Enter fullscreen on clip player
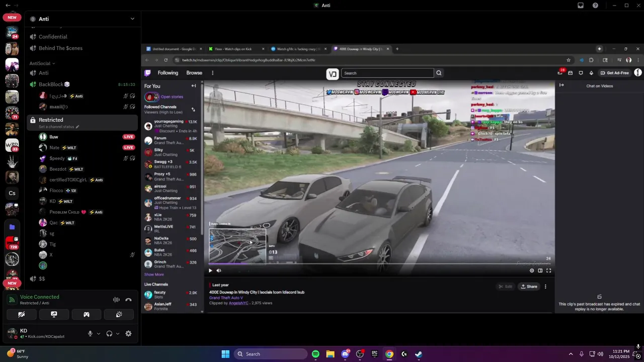Image resolution: width=644 pixels, height=362 pixels. point(549,270)
